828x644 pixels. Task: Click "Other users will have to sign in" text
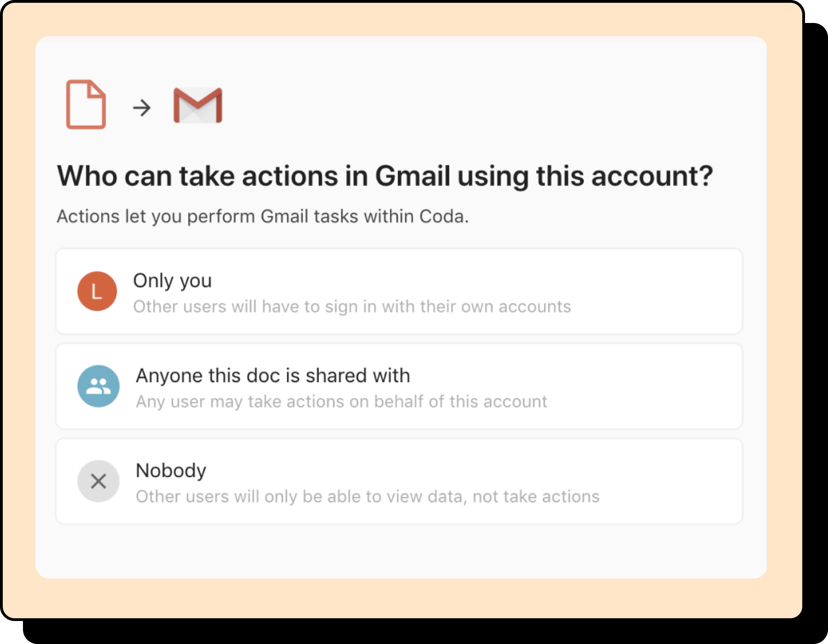point(352,306)
